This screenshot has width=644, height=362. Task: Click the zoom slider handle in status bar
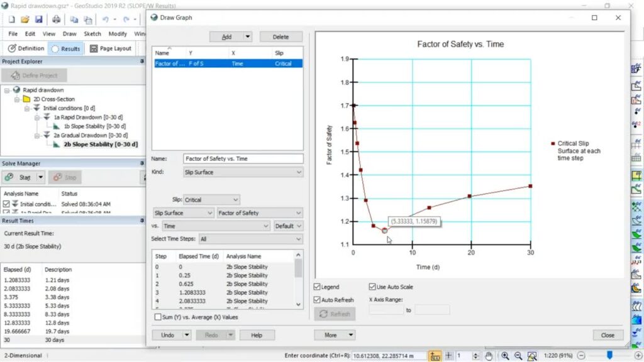pos(609,356)
